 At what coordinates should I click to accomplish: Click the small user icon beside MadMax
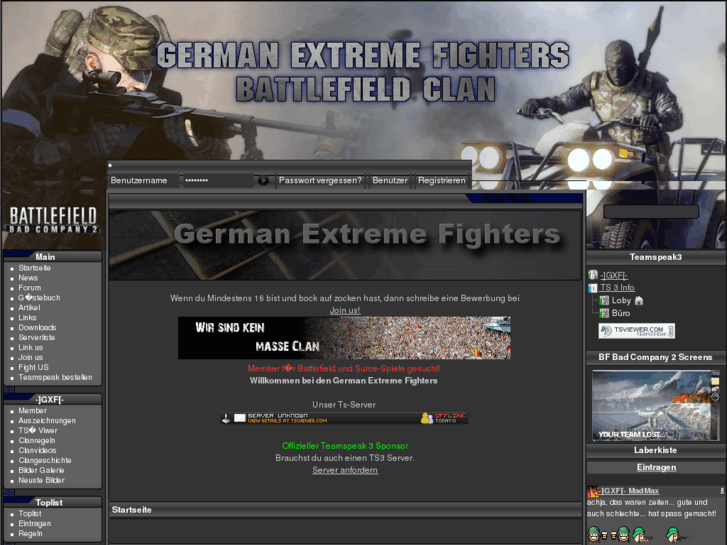pos(721,491)
